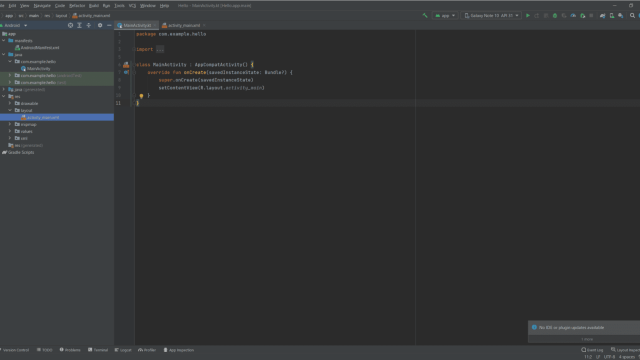The width and height of the screenshot is (640, 360).
Task: Open the Device Manager icon
Action: 611,16
